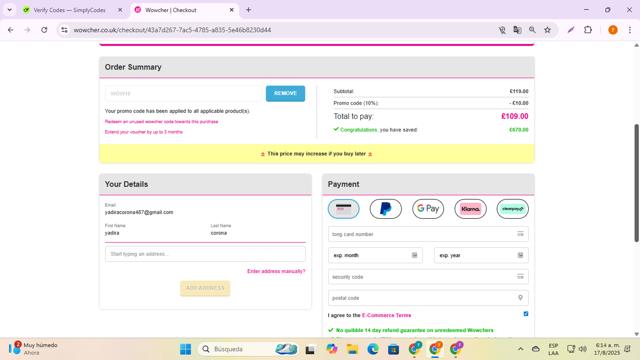The image size is (640, 360).
Task: Open the Chrome profile avatar
Action: [613, 30]
